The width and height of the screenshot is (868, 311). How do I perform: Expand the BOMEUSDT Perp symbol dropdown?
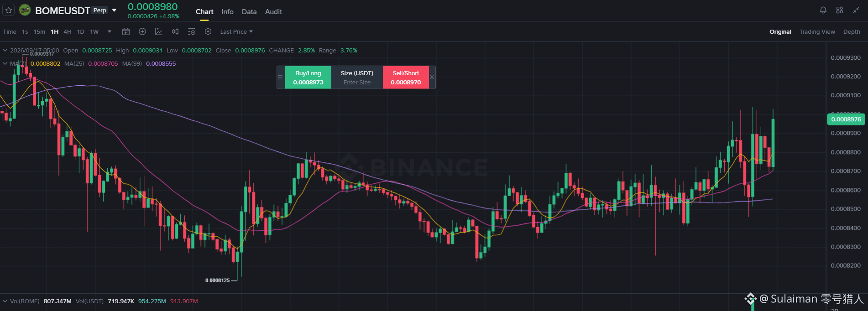pyautogui.click(x=115, y=10)
